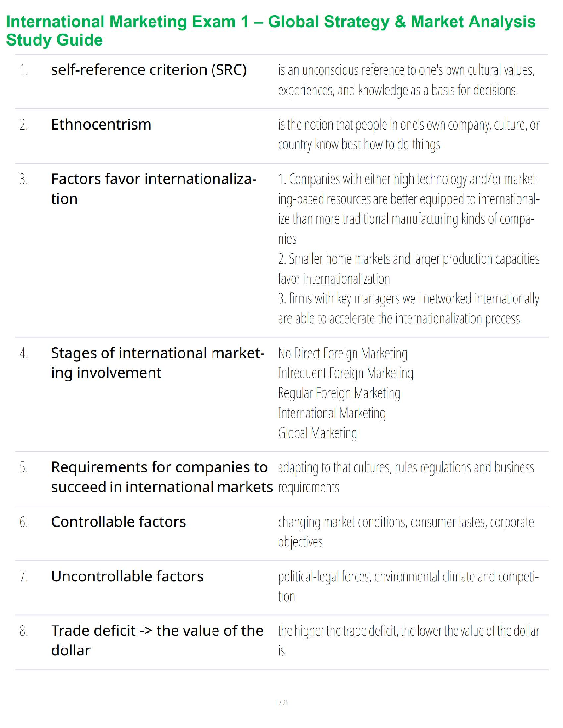Click the green study guide title heading

click(270, 30)
